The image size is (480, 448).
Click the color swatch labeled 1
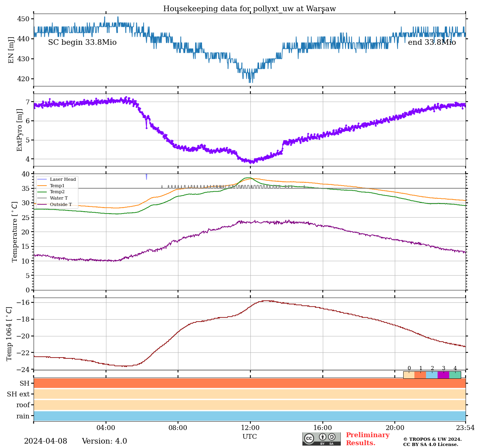point(420,375)
